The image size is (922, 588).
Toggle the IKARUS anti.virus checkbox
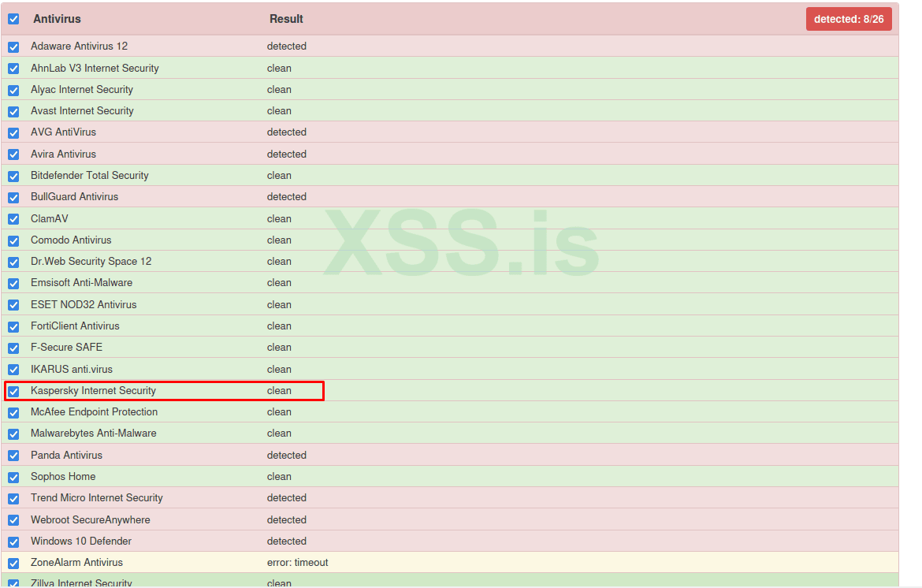pyautogui.click(x=13, y=370)
